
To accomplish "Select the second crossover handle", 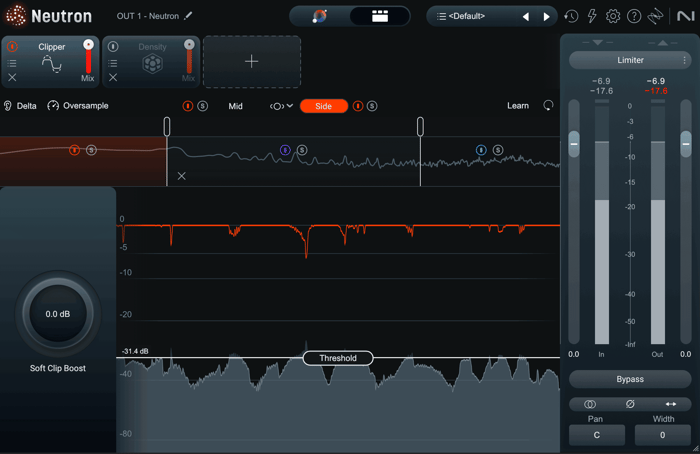I will [420, 126].
